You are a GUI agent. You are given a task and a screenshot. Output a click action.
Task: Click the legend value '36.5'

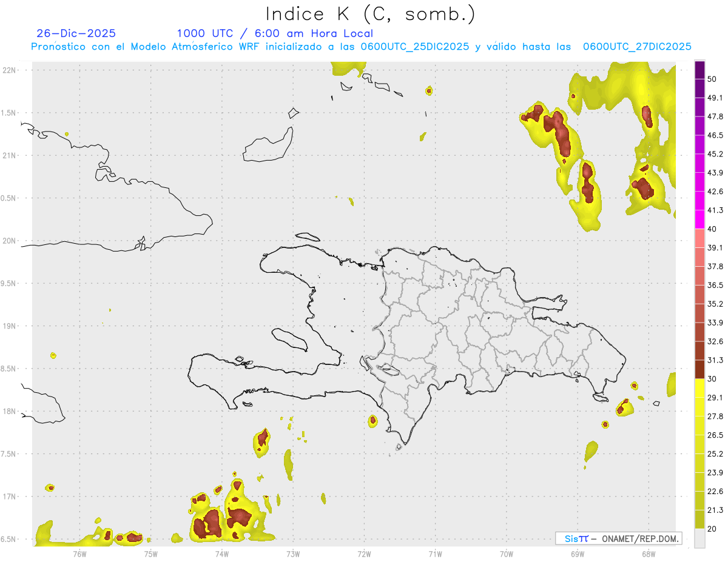[715, 285]
